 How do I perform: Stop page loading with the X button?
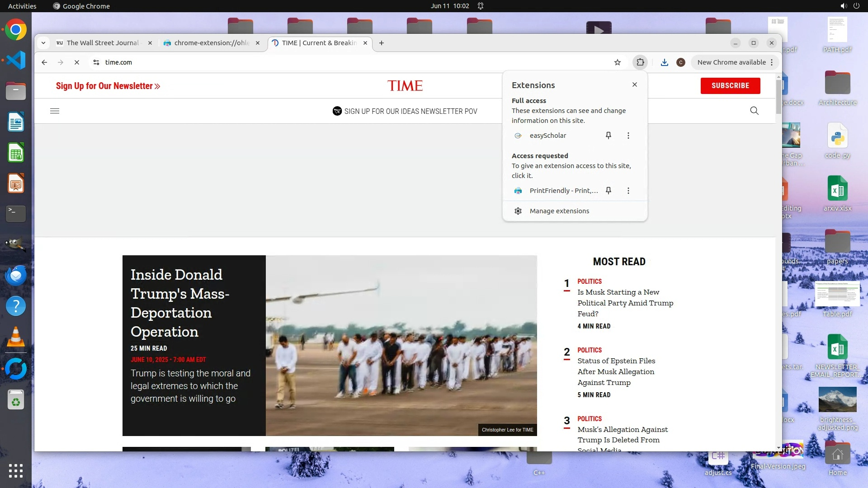(77, 62)
